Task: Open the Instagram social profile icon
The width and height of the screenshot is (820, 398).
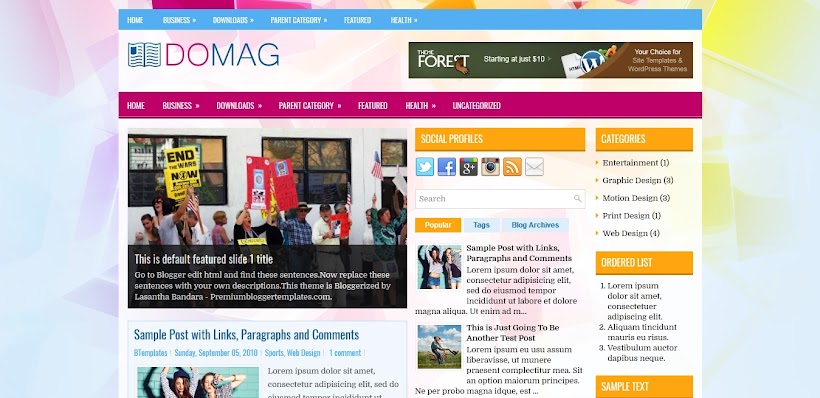Action: pos(491,167)
